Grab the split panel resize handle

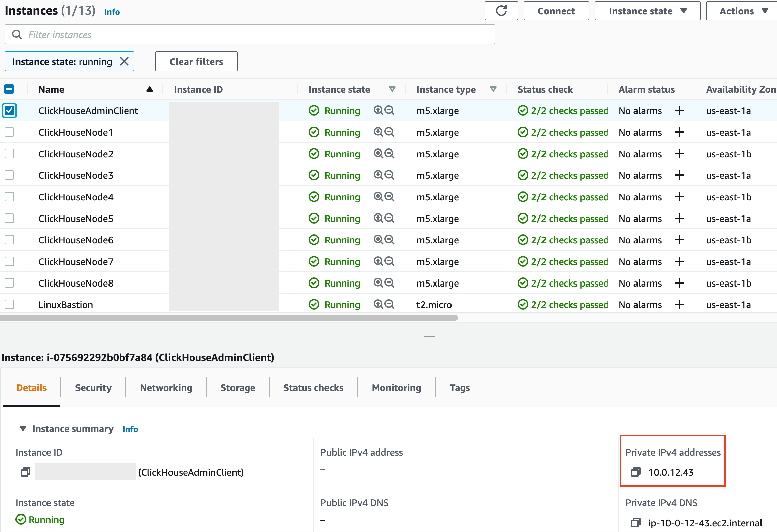429,335
